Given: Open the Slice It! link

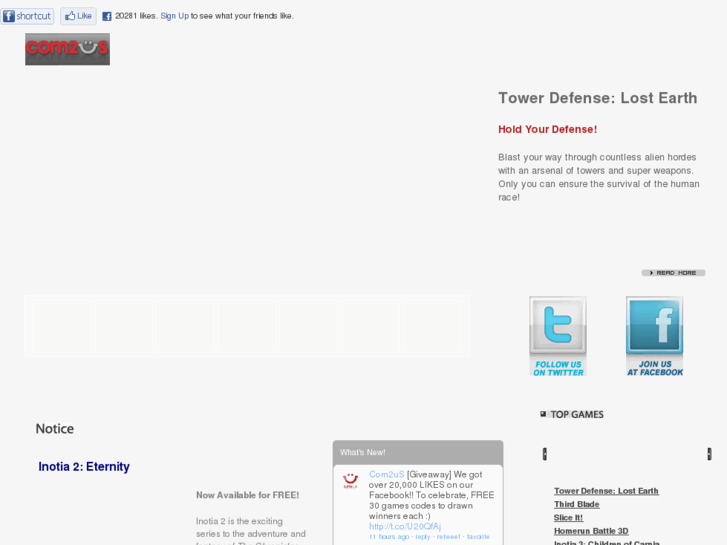Looking at the screenshot, I should pyautogui.click(x=568, y=518).
